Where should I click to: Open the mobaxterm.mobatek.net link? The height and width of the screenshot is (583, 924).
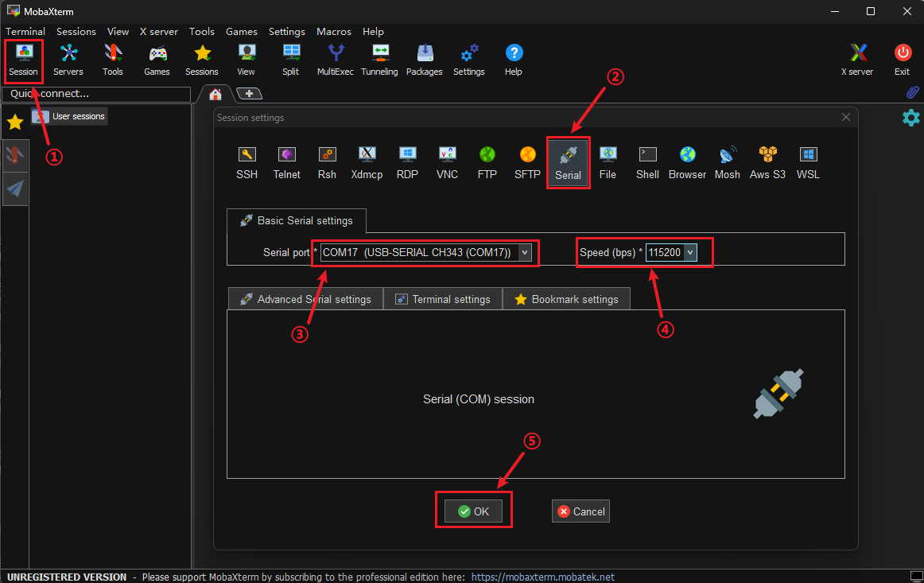click(x=543, y=577)
